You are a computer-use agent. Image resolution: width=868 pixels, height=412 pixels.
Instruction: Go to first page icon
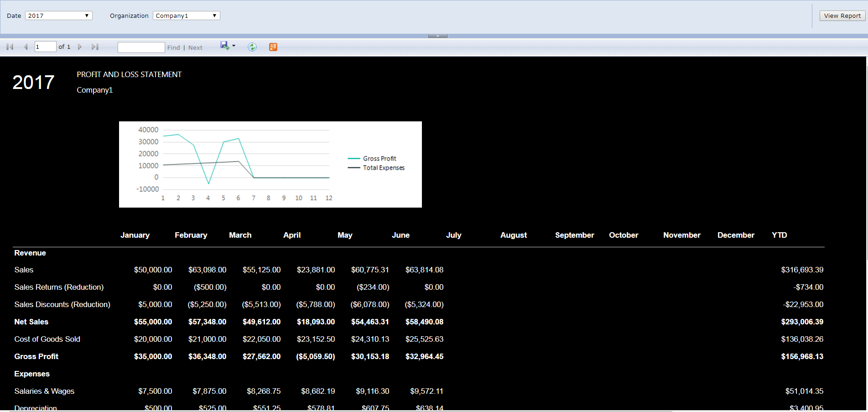tap(10, 47)
